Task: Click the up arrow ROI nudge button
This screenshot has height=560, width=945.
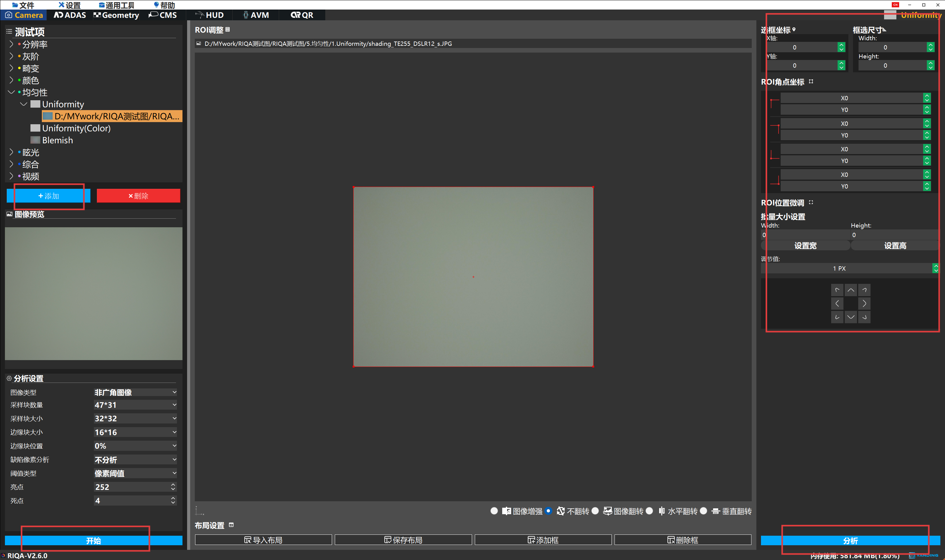Action: pos(850,290)
